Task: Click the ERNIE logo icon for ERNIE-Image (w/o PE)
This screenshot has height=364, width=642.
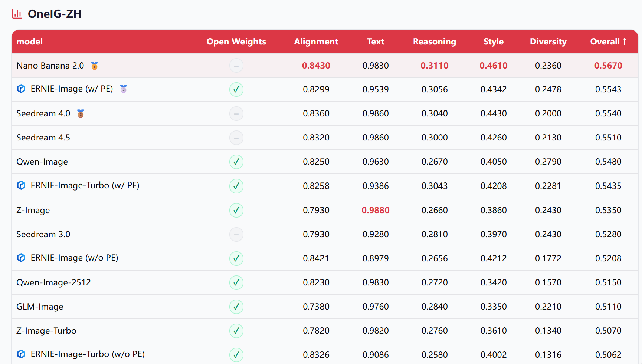Action: pyautogui.click(x=21, y=258)
